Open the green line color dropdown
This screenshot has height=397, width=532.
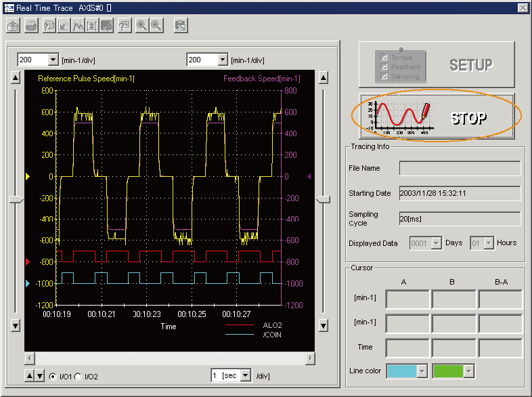pos(468,371)
